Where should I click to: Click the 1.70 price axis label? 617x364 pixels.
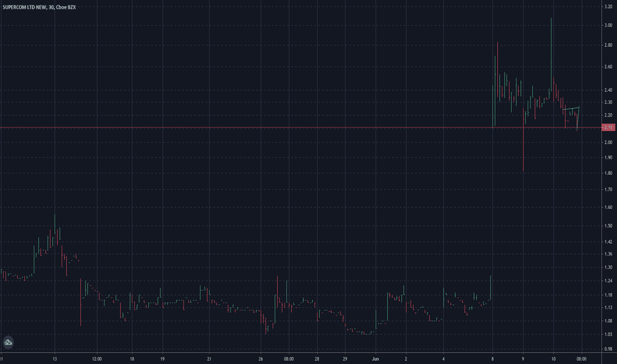coord(608,189)
